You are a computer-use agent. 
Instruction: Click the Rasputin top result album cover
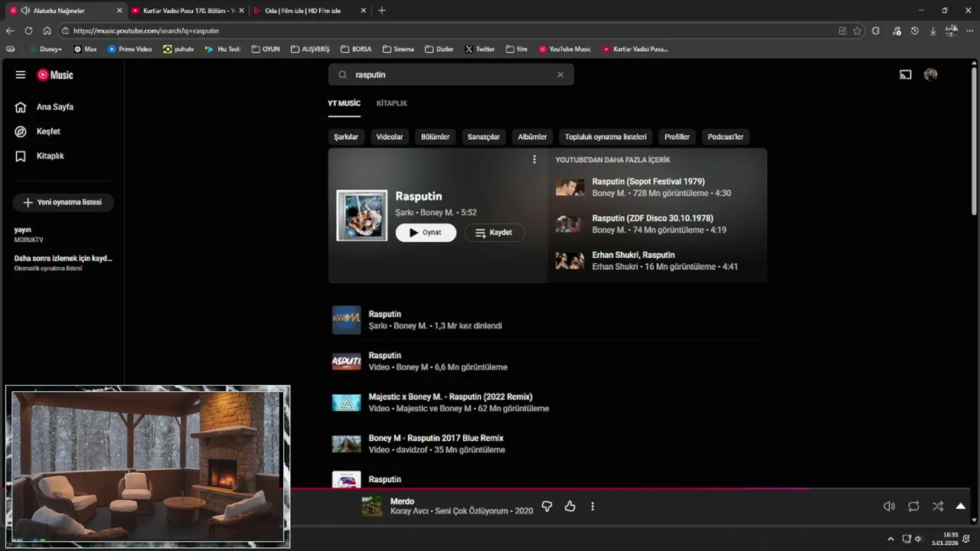[362, 216]
